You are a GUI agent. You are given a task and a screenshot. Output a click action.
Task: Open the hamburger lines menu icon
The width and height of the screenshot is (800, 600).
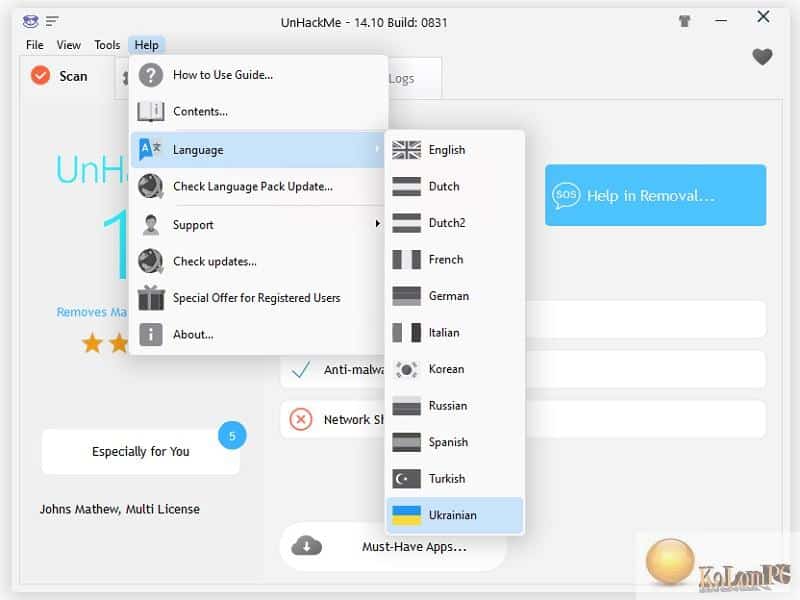pyautogui.click(x=52, y=21)
